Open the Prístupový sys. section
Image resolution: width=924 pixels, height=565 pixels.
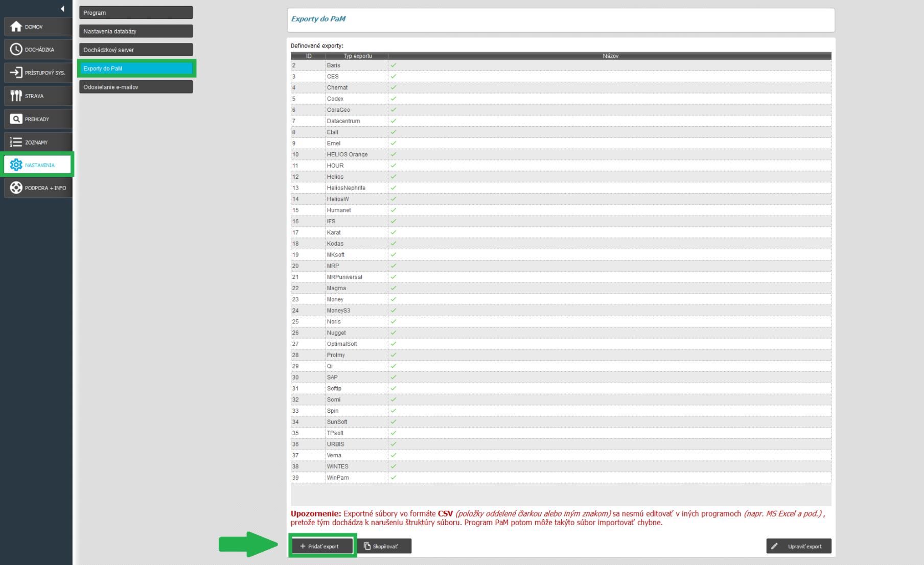(x=38, y=73)
